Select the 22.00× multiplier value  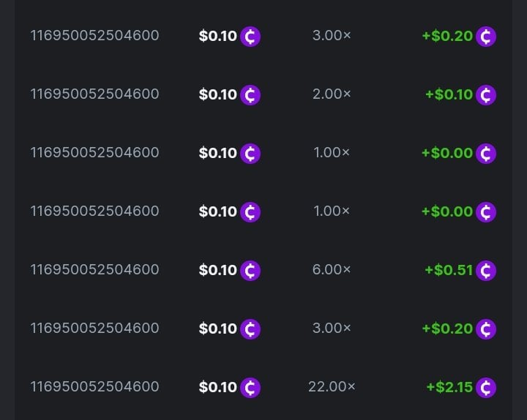[x=332, y=386]
